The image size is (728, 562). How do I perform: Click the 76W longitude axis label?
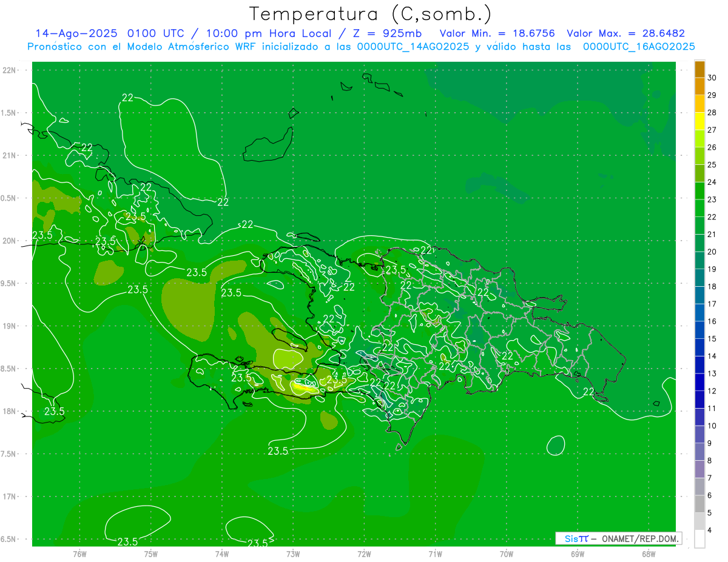click(79, 554)
